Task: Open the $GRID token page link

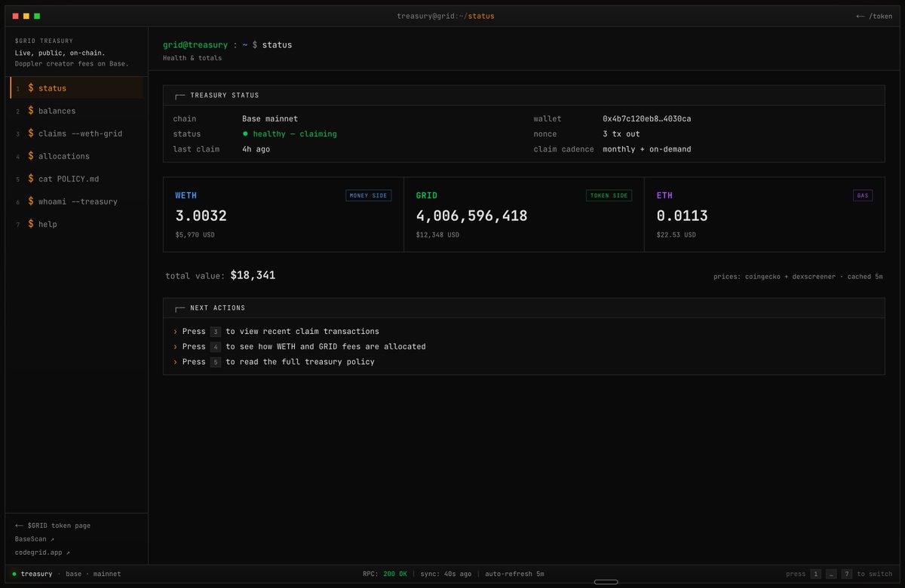Action: pos(53,525)
